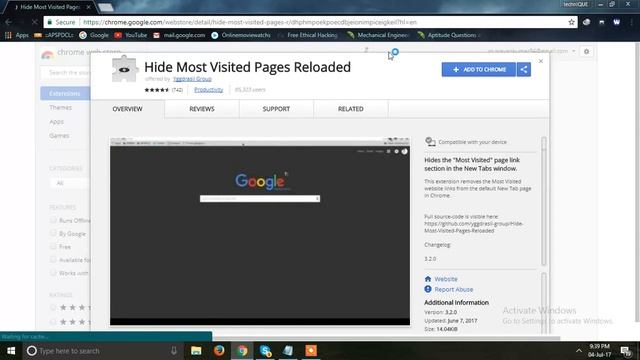Click the Secure padlock indicator
Image resolution: width=640 pixels, height=360 pixels.
[x=61, y=22]
